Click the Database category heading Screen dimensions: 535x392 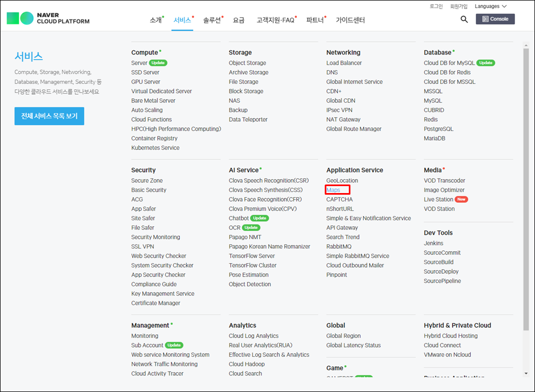point(438,52)
